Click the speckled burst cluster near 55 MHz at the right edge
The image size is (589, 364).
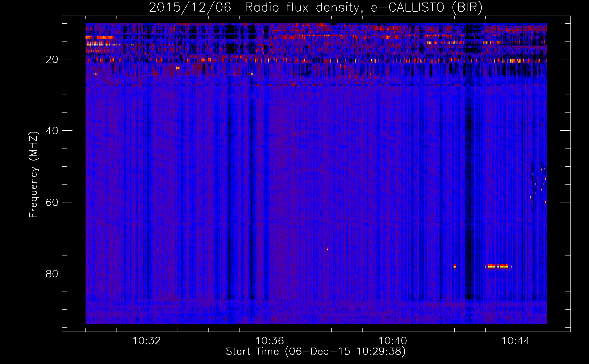click(x=538, y=184)
